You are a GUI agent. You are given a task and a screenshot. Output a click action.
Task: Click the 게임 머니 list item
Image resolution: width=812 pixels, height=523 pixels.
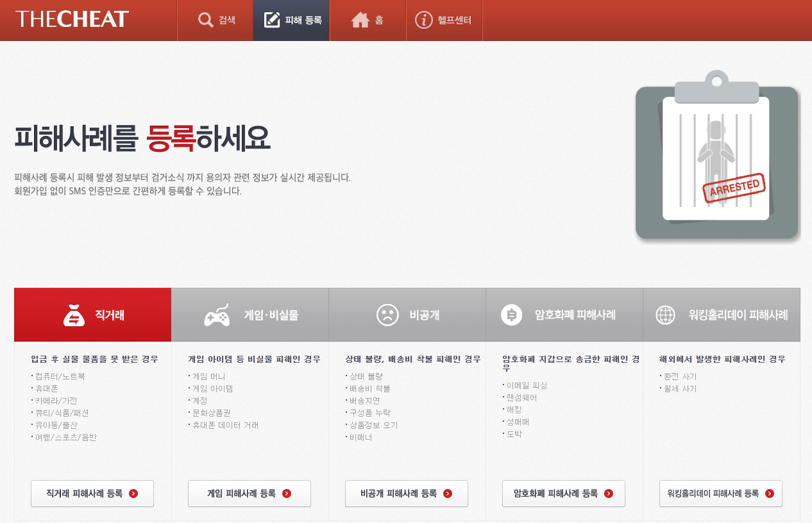point(208,376)
